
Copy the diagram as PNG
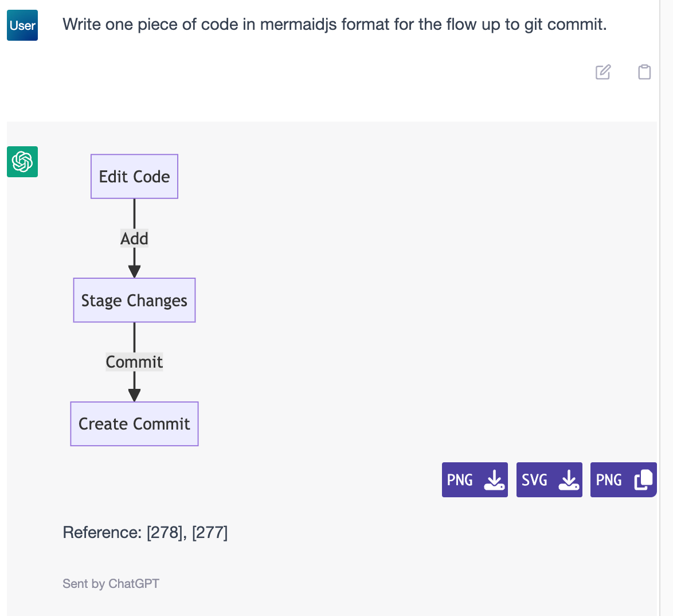click(623, 479)
